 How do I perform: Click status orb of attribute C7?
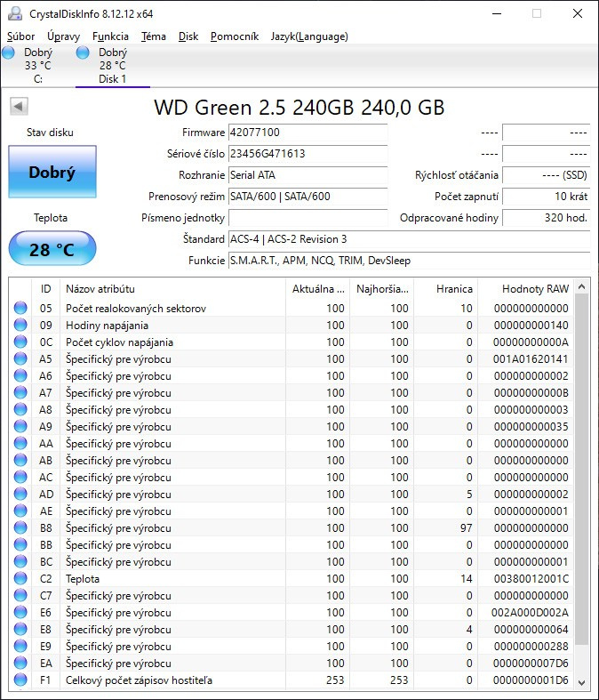(x=20, y=596)
